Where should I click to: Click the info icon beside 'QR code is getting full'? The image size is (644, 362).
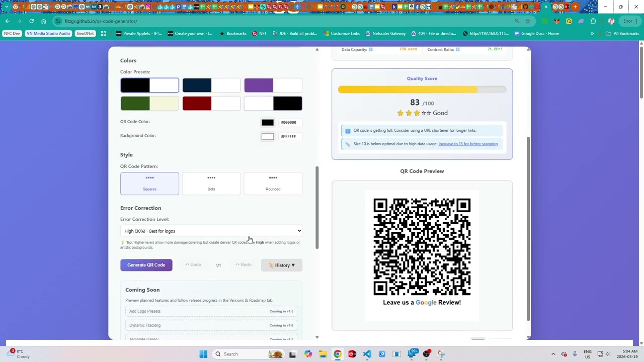coord(348,131)
